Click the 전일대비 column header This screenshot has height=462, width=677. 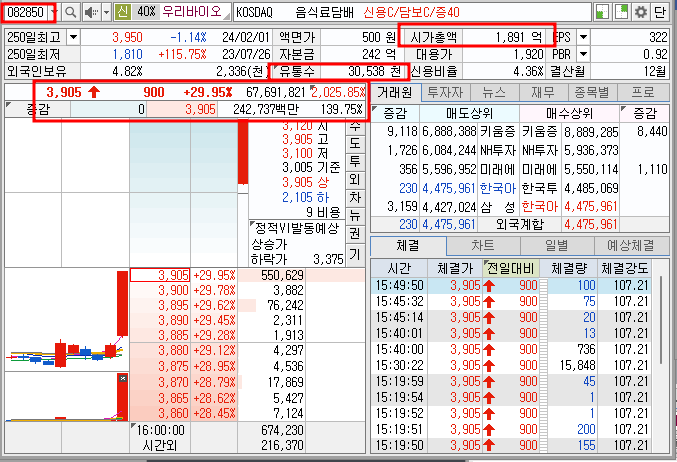click(511, 268)
